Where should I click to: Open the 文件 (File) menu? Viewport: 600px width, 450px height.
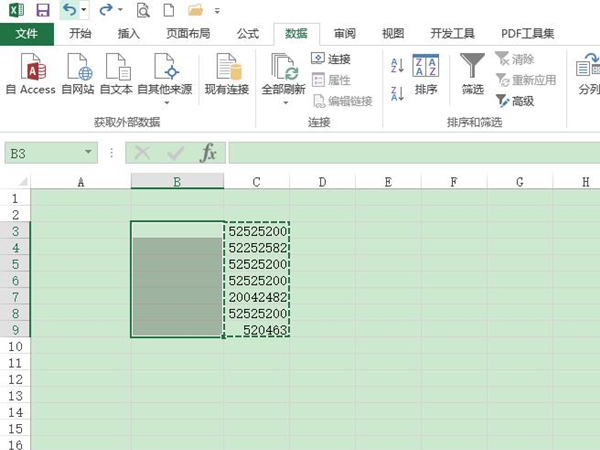(x=27, y=34)
